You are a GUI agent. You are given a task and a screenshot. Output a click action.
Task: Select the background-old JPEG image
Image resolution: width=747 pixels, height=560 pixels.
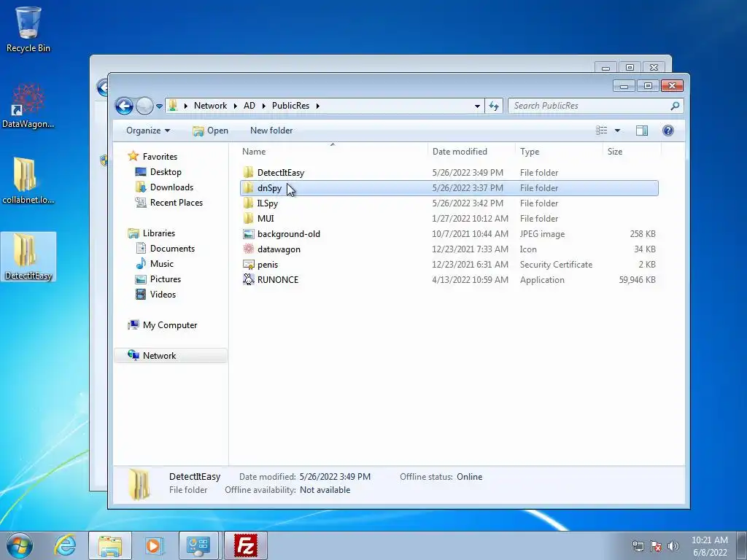click(x=449, y=234)
